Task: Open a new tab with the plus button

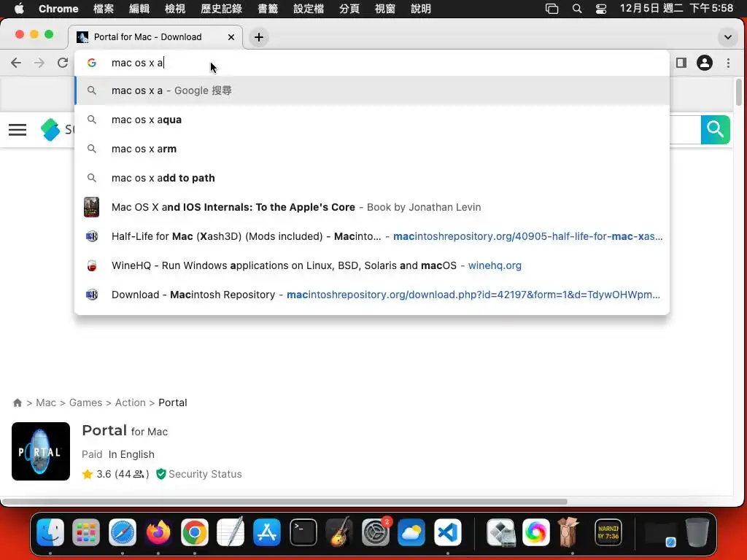Action: (259, 37)
